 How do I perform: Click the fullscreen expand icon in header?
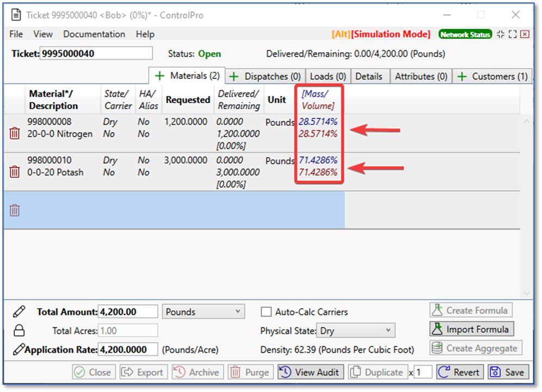(512, 34)
